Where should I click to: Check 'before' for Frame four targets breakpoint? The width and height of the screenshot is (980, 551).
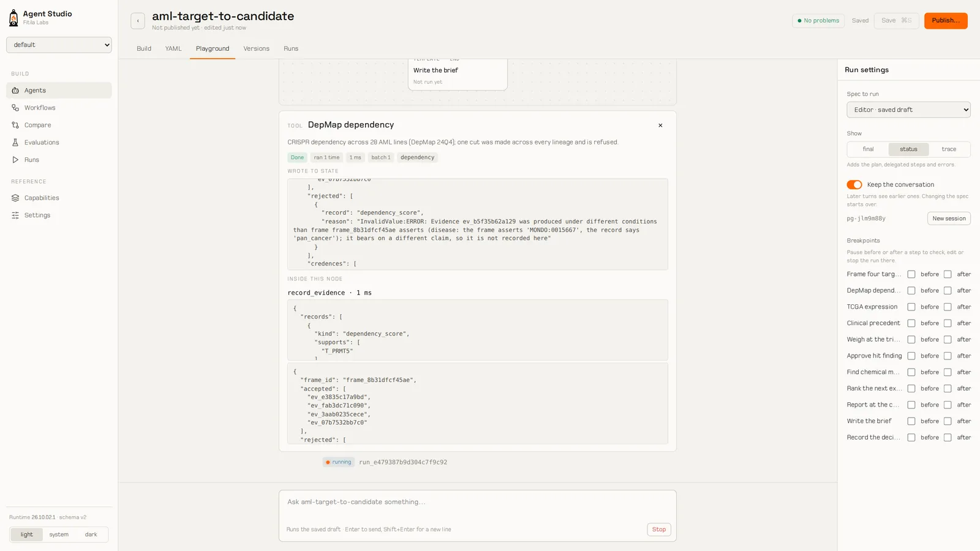(911, 274)
